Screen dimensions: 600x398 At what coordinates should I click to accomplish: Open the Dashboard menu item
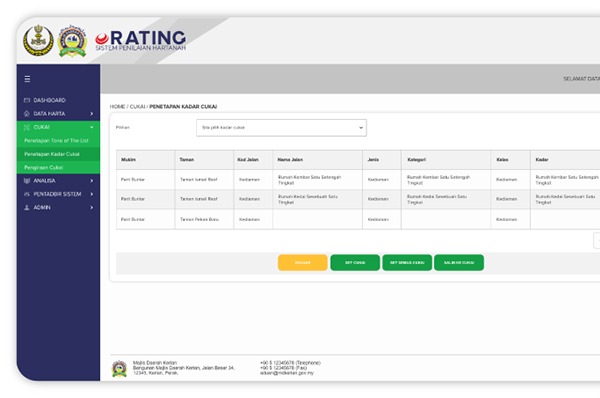coord(49,100)
